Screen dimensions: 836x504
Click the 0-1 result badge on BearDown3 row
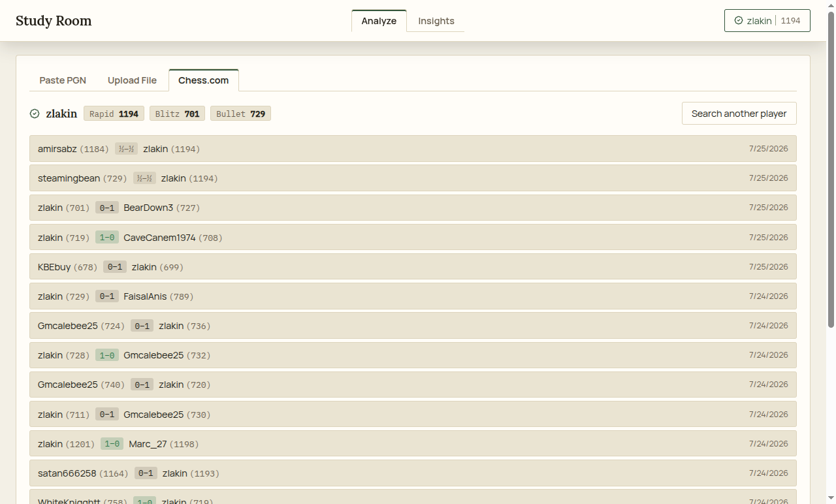click(x=106, y=208)
